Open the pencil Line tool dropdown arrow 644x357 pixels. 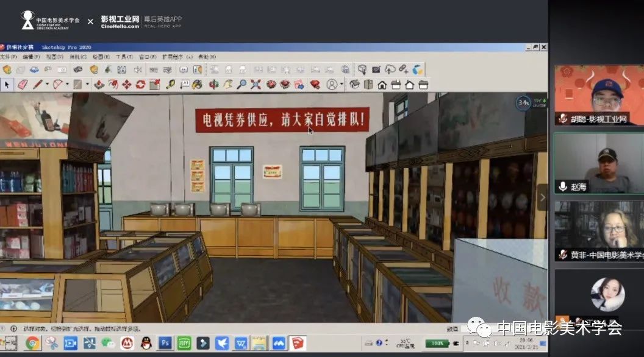pyautogui.click(x=47, y=85)
